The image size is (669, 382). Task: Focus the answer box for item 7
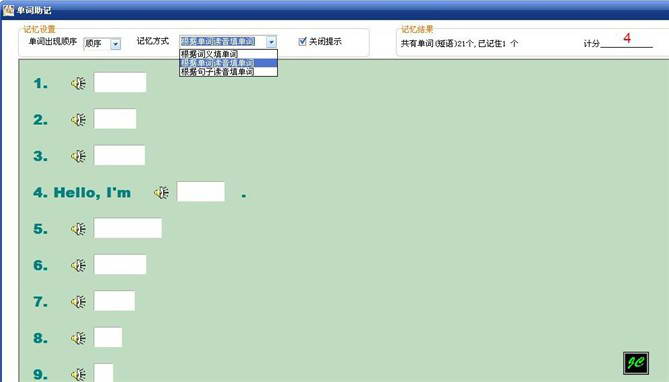pos(114,301)
